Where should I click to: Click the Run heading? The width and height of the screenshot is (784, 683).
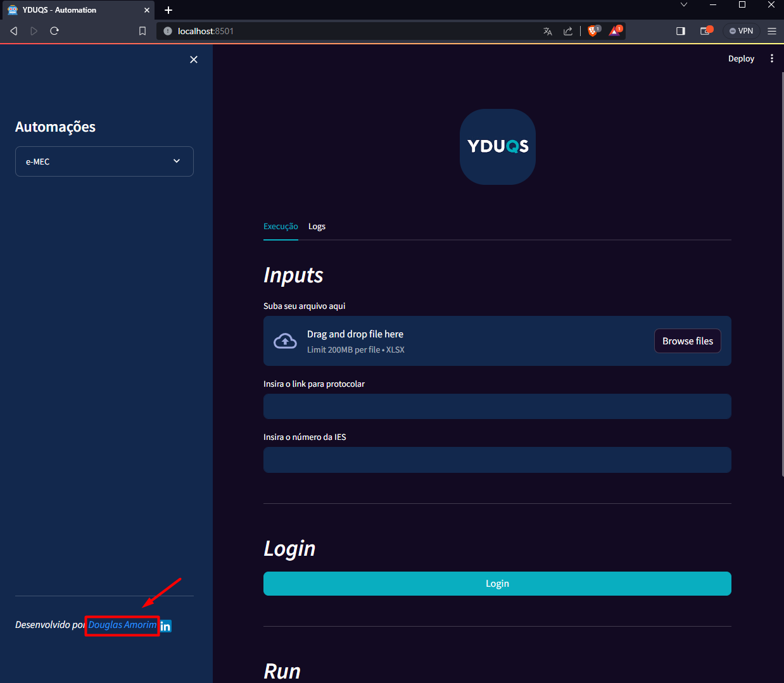click(x=282, y=671)
